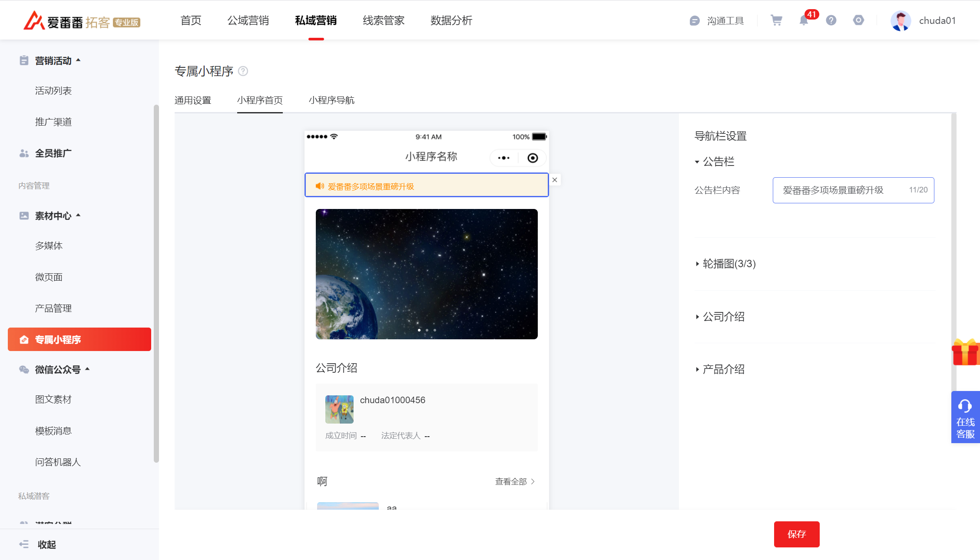Go to 首页 top navigation
This screenshot has width=980, height=560.
click(x=191, y=20)
